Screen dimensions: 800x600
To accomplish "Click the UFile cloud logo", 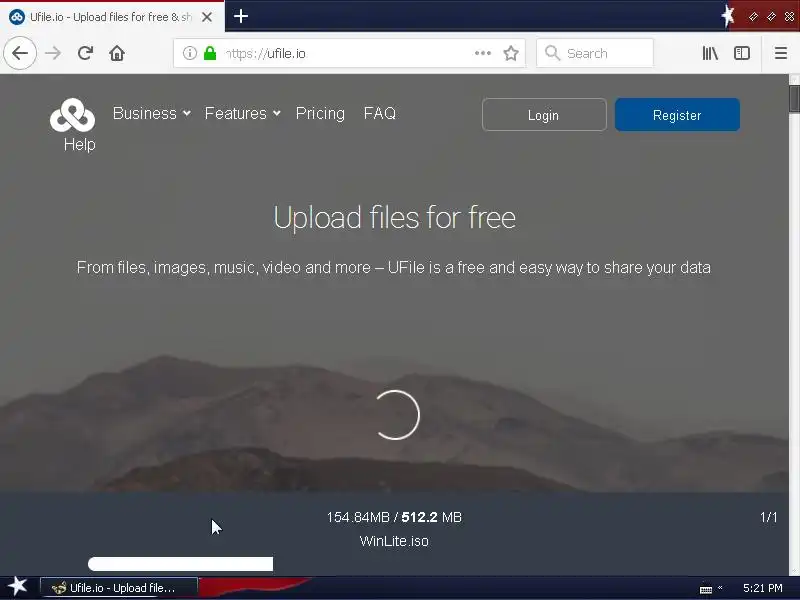I will click(72, 115).
